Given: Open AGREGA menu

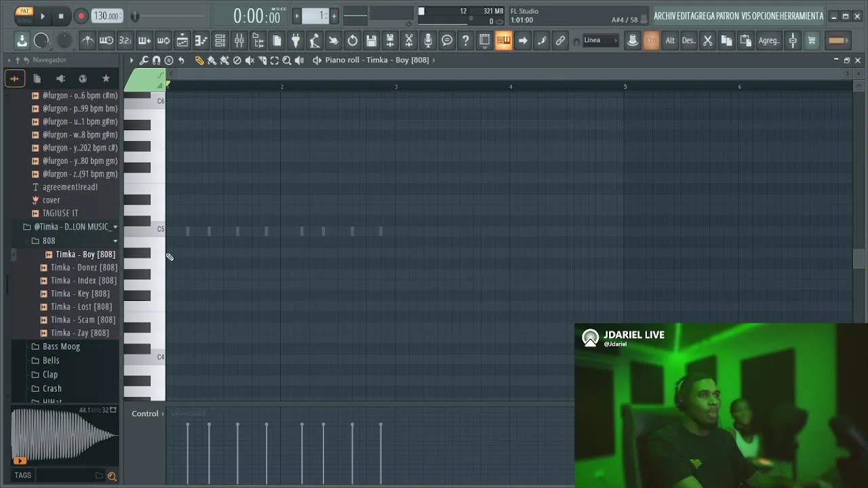Looking at the screenshot, I should (x=703, y=16).
